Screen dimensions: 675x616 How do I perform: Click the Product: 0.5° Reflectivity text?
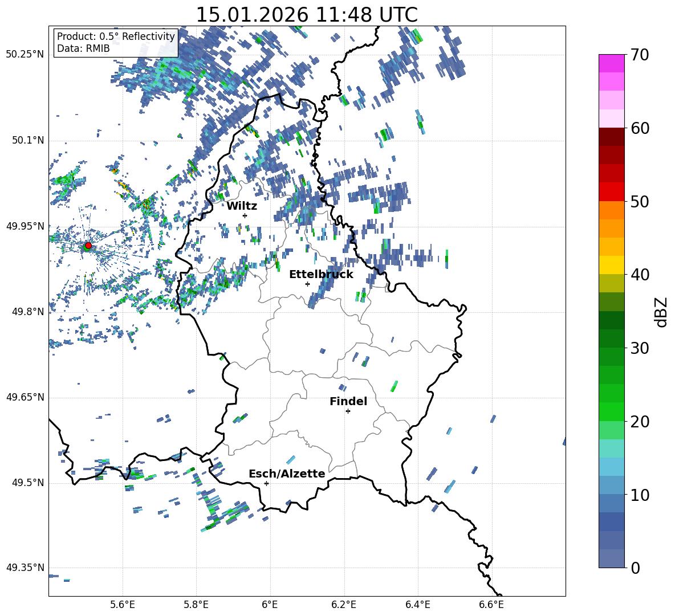[x=116, y=36]
